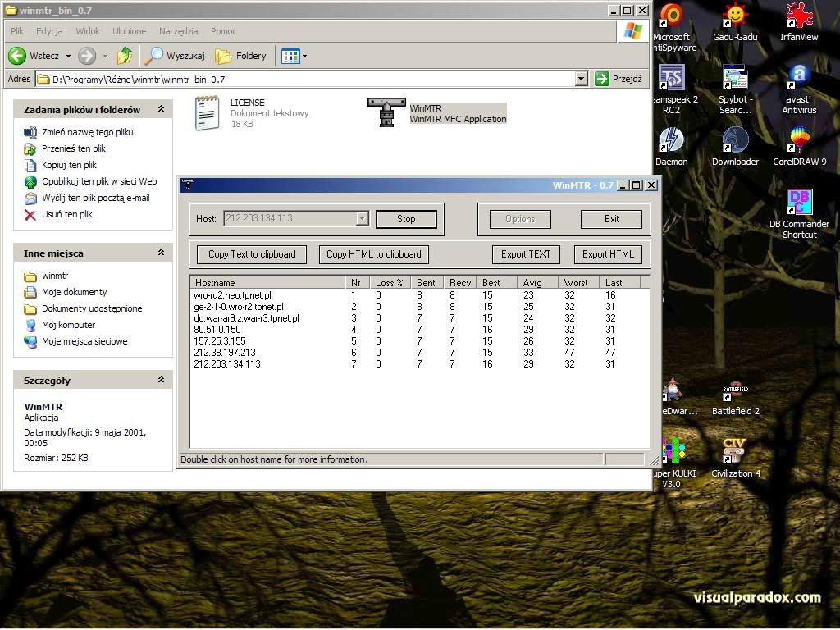
Task: Click 'Usuń ten plik' link
Action: point(66,214)
